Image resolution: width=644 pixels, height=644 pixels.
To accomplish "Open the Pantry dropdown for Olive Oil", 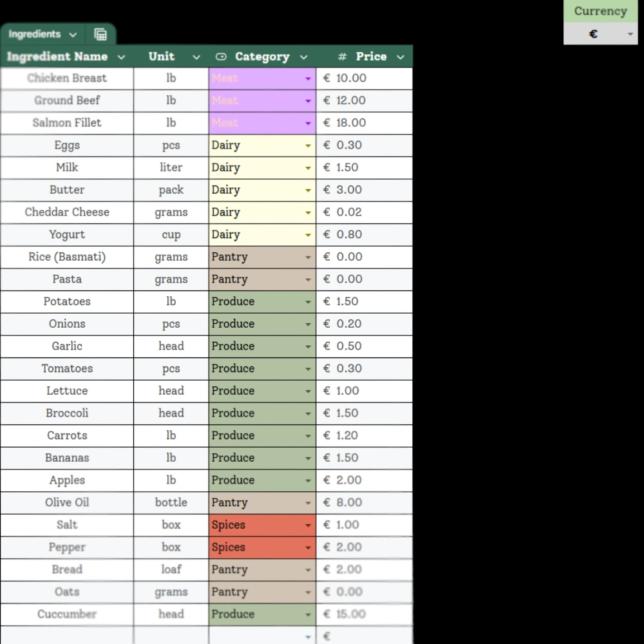I will [x=307, y=503].
